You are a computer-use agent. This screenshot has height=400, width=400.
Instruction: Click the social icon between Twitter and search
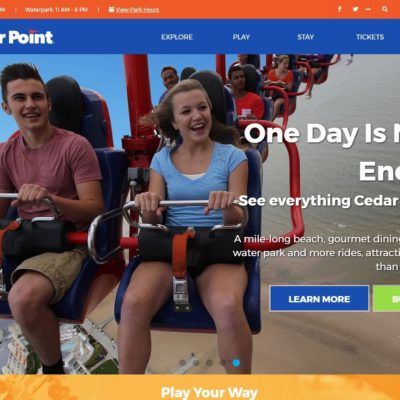point(368,9)
